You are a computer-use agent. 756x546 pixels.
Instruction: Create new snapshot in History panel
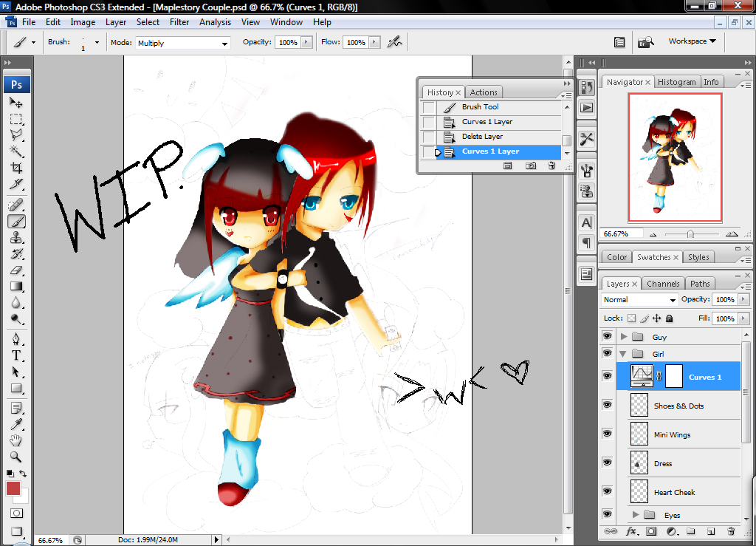coord(530,166)
